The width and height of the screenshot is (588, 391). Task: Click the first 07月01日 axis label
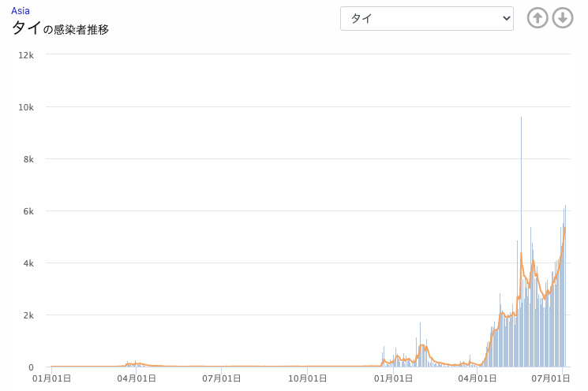(x=221, y=378)
